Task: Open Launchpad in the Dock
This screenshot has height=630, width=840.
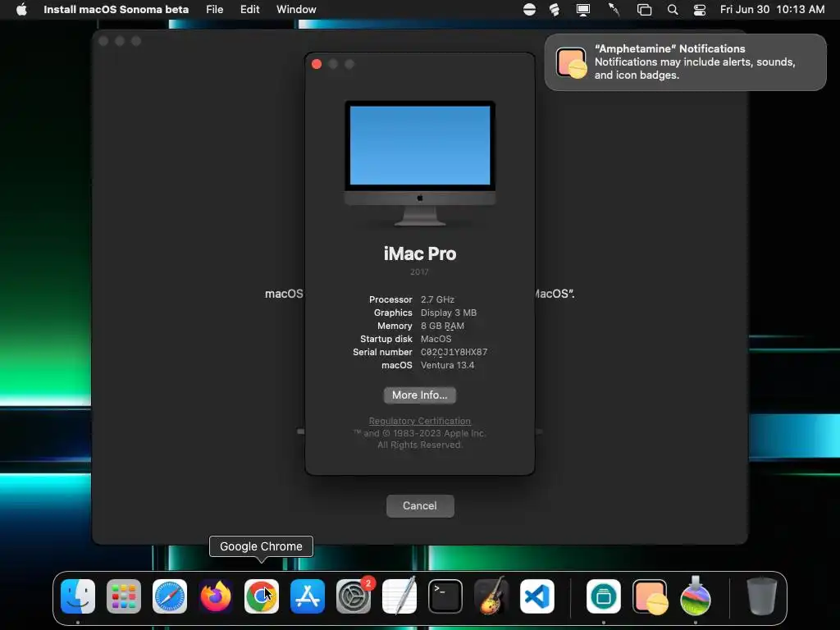Action: coord(124,596)
